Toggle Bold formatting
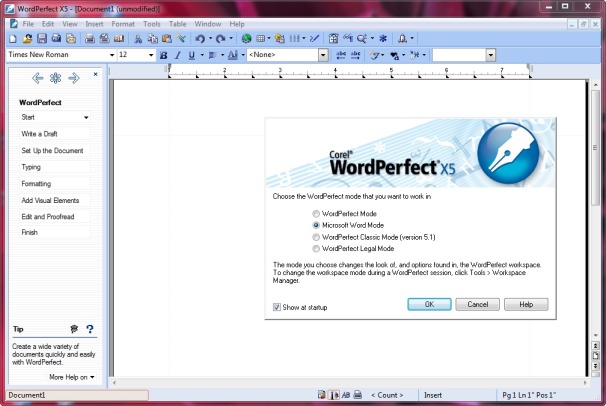This screenshot has width=606, height=406. pyautogui.click(x=163, y=55)
